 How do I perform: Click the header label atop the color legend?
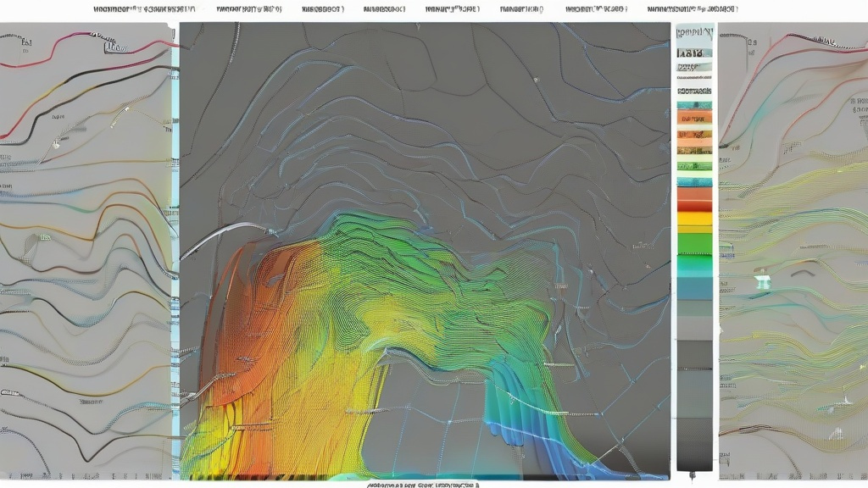click(694, 35)
